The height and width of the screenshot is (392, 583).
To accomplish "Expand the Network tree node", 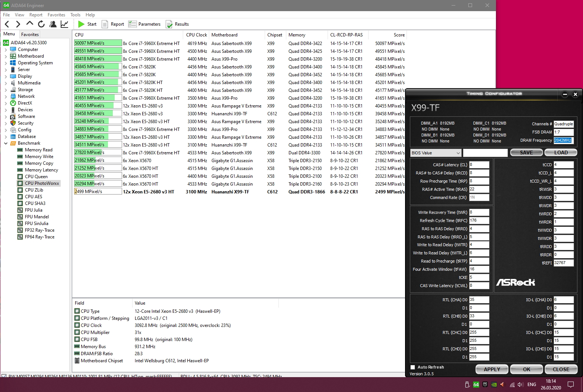I will (6, 96).
